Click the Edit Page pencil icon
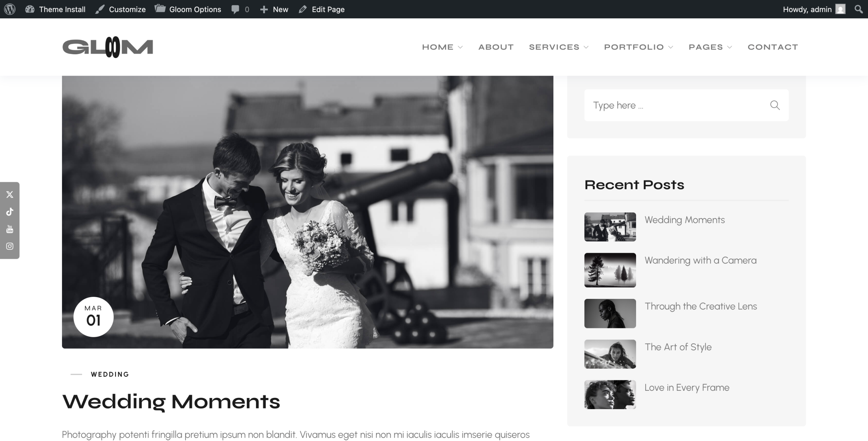This screenshot has width=868, height=441. tap(303, 9)
